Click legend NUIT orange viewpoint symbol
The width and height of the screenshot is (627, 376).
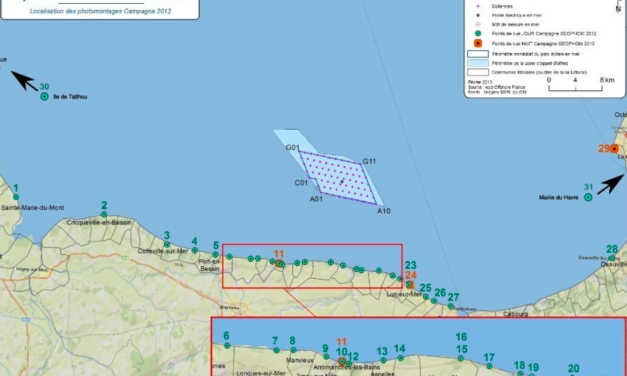pyautogui.click(x=478, y=44)
